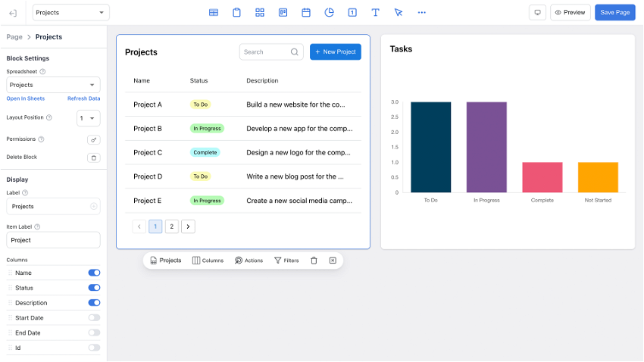
Task: Click the Refresh Data link
Action: pos(84,98)
